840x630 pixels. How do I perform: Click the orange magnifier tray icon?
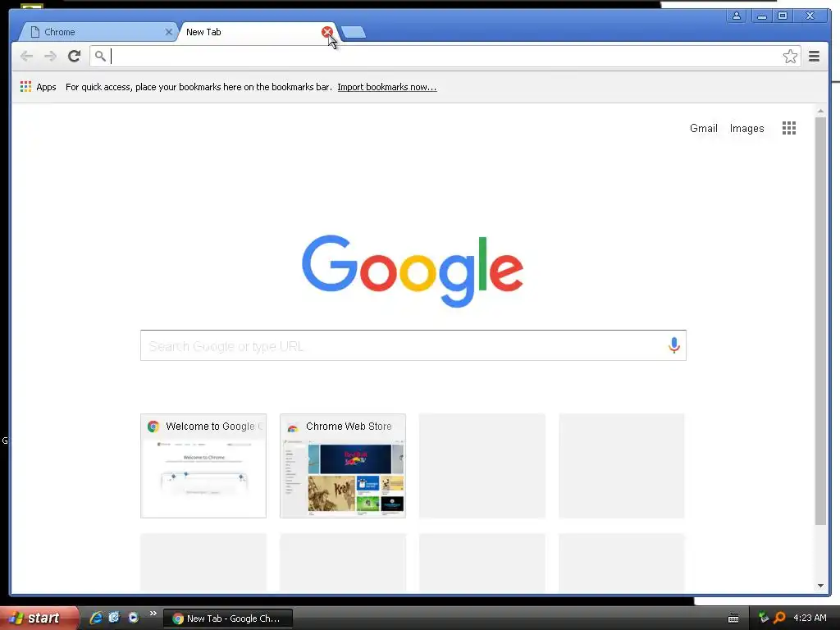click(779, 618)
